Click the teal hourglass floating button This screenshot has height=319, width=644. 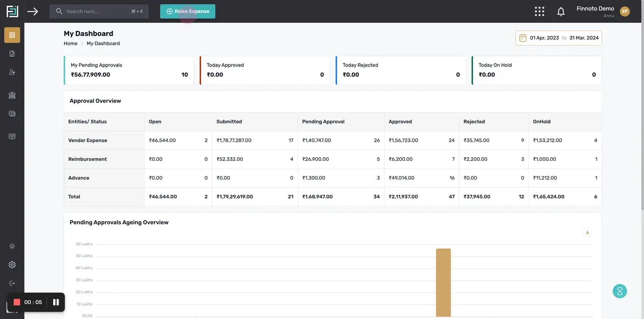620,291
